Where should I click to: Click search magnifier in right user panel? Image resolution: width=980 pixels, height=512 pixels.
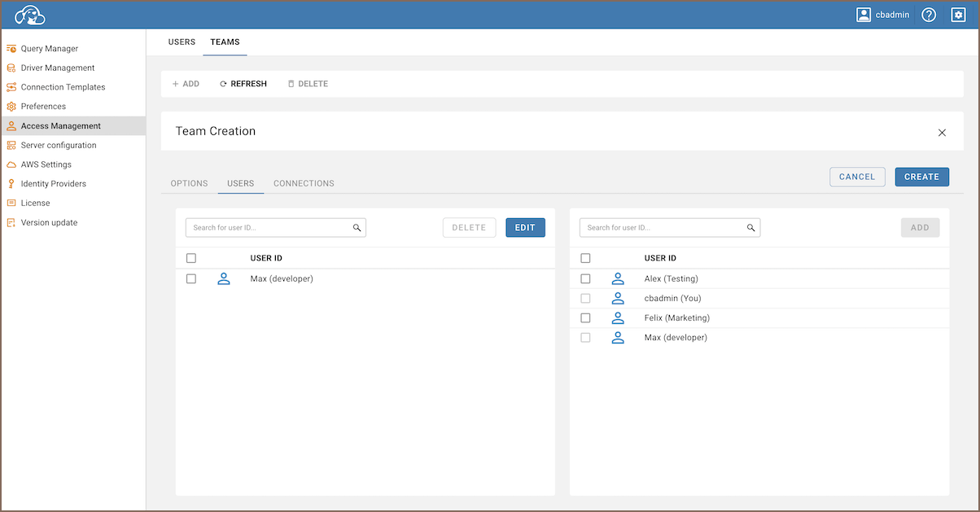pos(750,228)
